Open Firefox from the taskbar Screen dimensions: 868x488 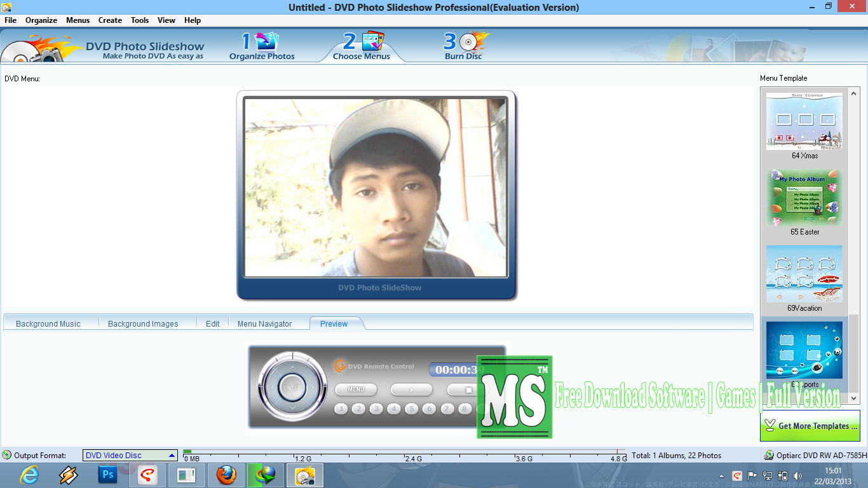point(226,475)
